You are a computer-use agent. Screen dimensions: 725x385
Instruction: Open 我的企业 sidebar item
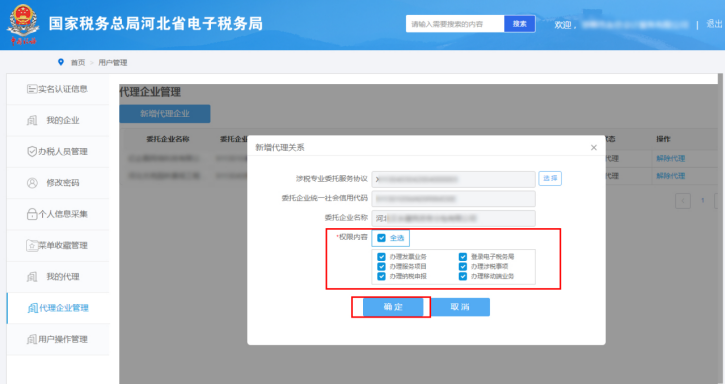point(58,120)
